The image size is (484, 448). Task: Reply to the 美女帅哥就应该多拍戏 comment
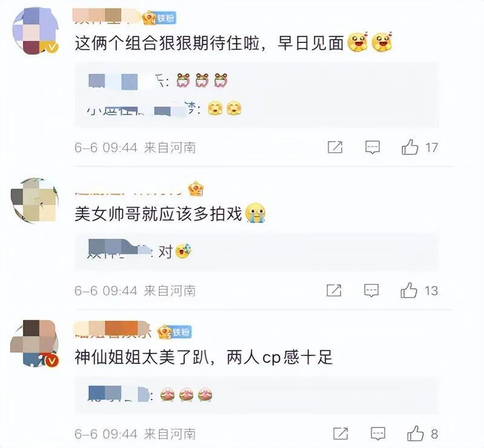[x=371, y=291]
